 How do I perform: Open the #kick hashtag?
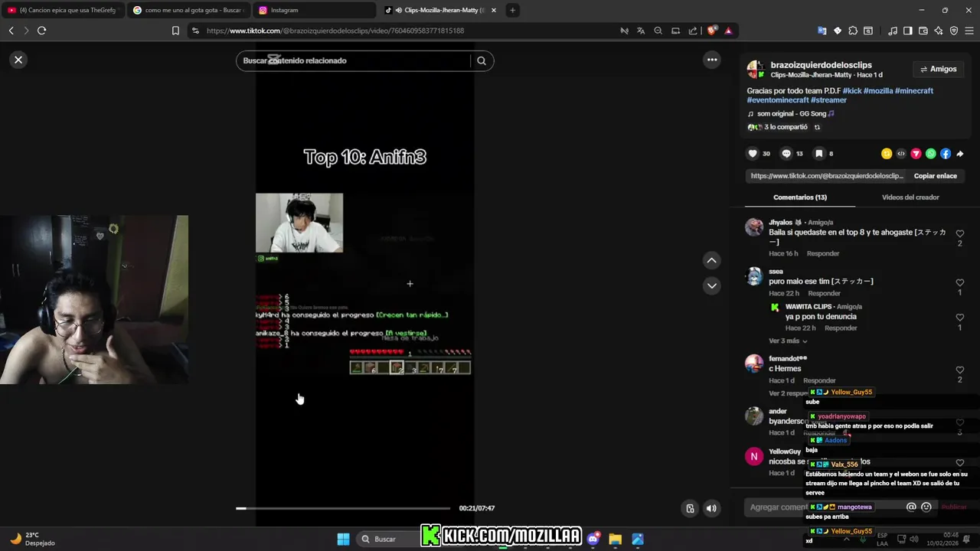pyautogui.click(x=852, y=90)
